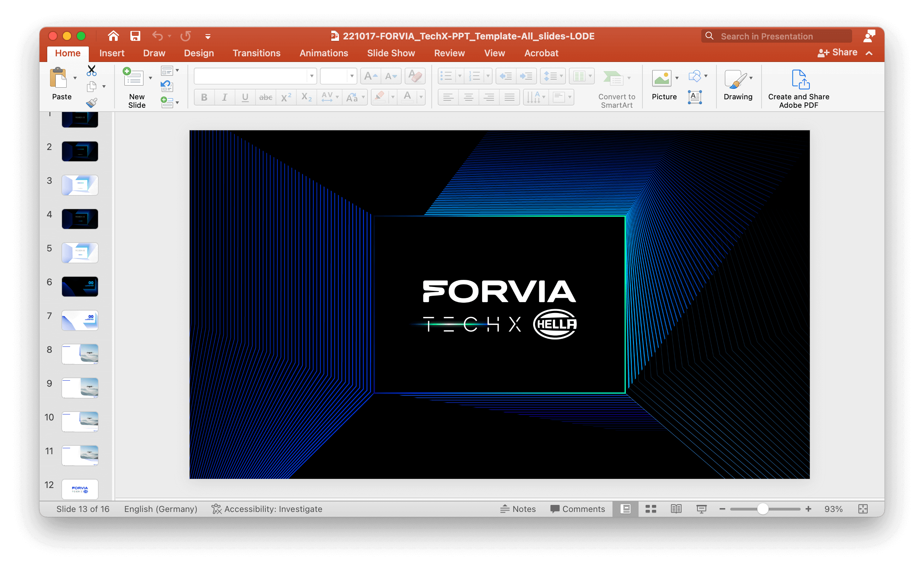
Task: Click the Home icon in title bar
Action: point(113,36)
